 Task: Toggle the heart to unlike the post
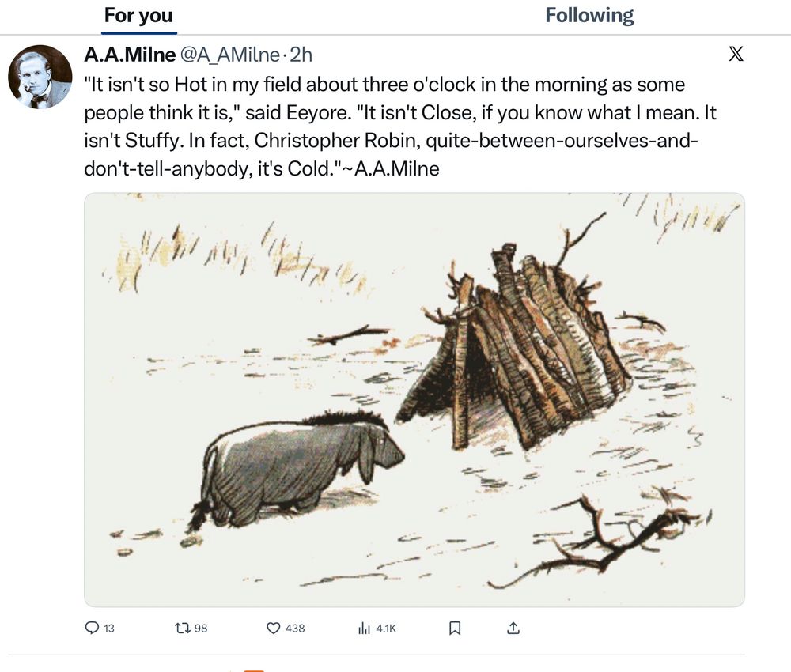point(272,628)
